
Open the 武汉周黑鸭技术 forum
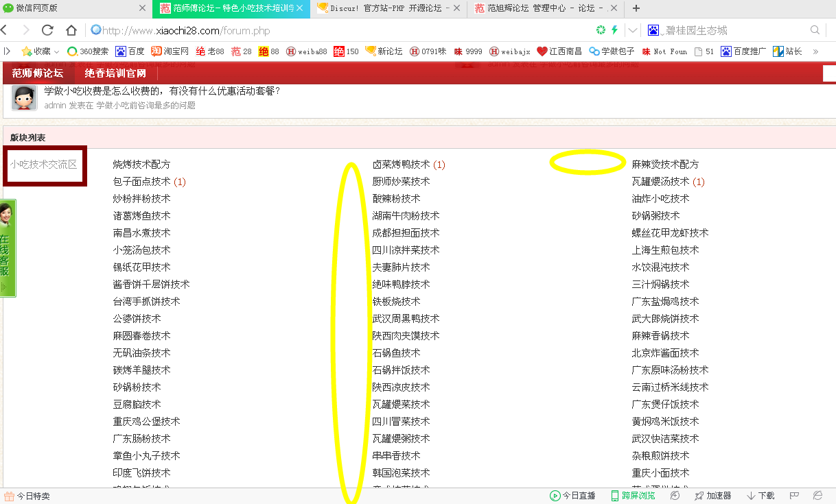click(x=406, y=319)
